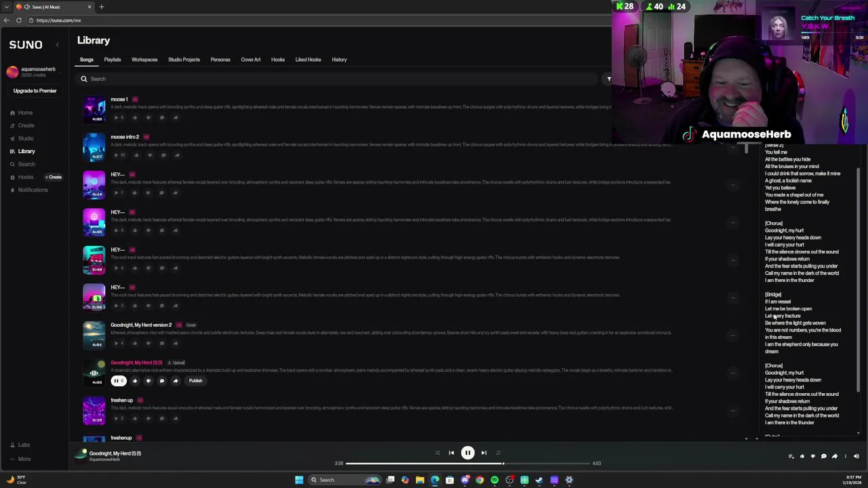The image size is (868, 488).
Task: Open a new browser tab
Action: click(102, 7)
